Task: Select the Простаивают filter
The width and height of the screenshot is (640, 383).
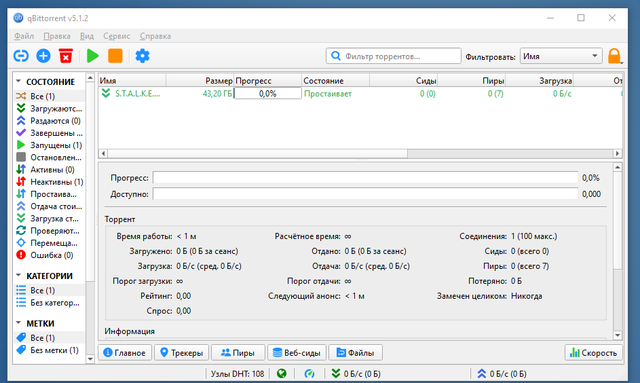Action: point(49,194)
